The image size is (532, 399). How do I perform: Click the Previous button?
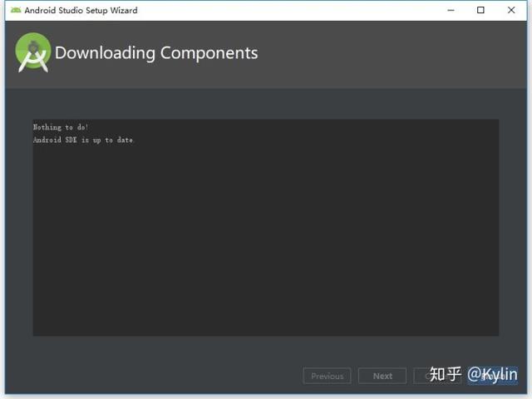click(x=327, y=376)
